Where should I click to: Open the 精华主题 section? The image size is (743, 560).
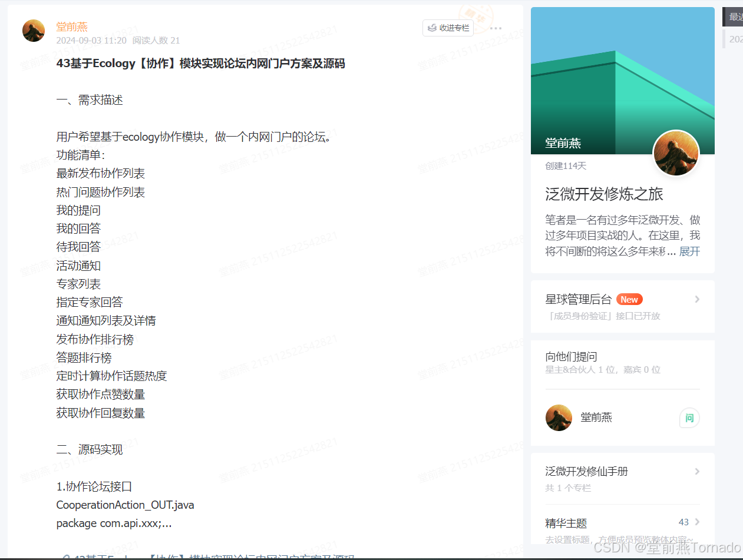(566, 523)
